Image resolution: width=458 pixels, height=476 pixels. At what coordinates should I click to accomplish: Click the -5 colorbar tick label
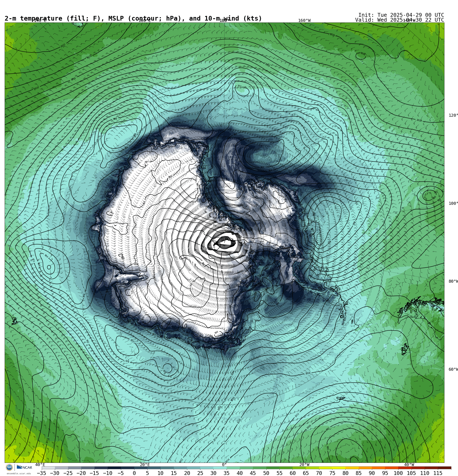tap(121, 473)
